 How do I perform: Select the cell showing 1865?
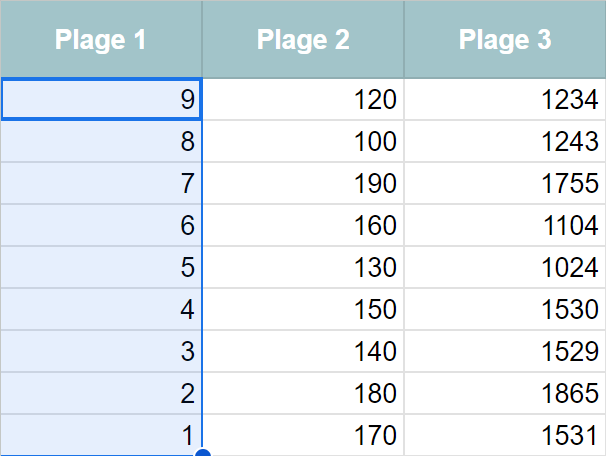(x=505, y=393)
